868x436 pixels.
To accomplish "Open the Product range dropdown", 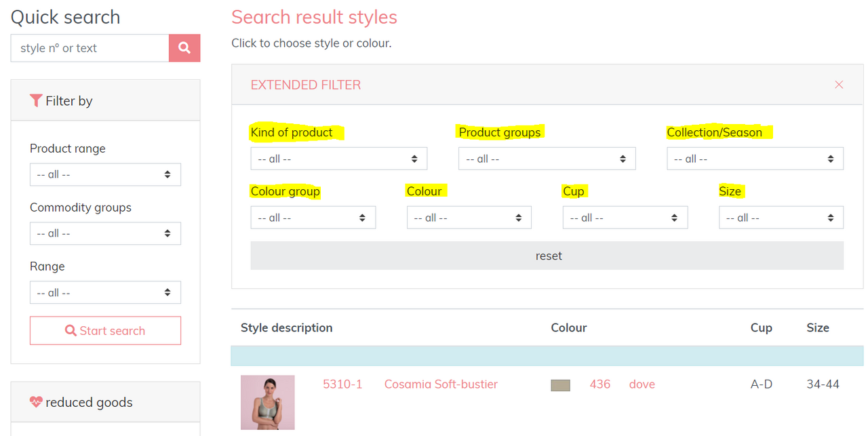I will click(105, 174).
